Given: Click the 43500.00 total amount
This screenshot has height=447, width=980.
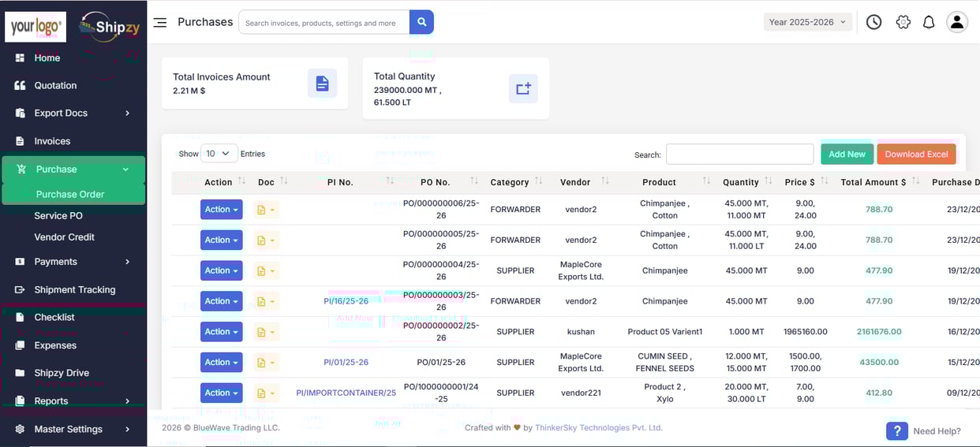Looking at the screenshot, I should click(x=879, y=363).
